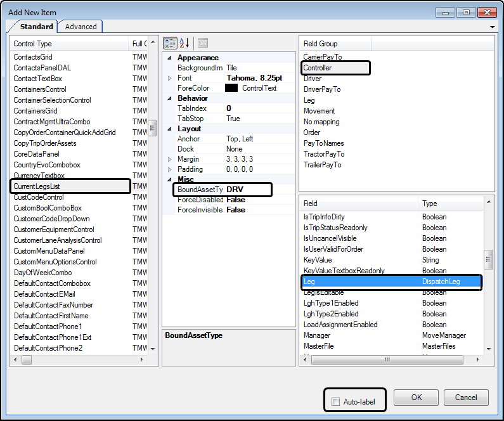This screenshot has height=421, width=504.
Task: Edit the TabIndex value
Action: tap(260, 108)
